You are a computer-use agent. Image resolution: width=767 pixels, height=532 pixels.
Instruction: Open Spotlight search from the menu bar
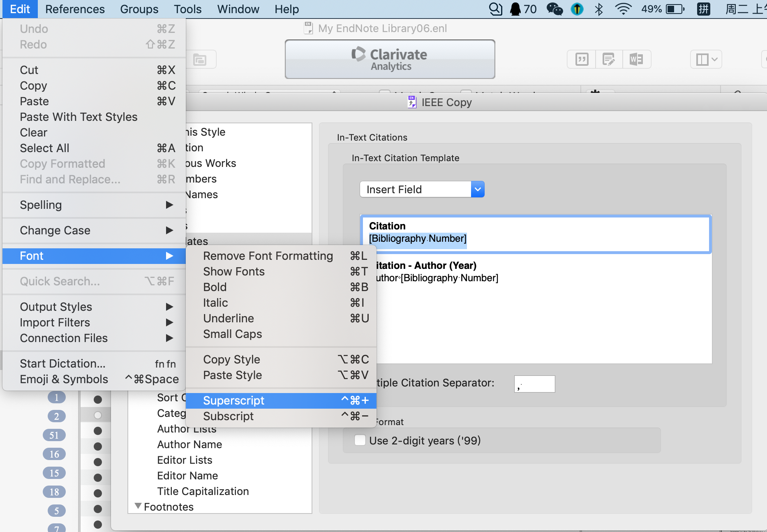click(x=496, y=9)
